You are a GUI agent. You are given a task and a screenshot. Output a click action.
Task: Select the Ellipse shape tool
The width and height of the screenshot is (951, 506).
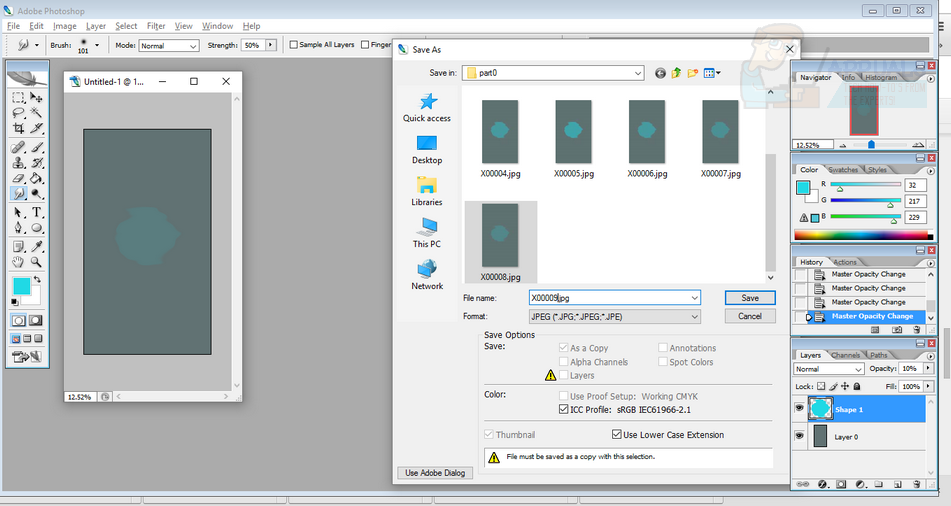pos(36,228)
